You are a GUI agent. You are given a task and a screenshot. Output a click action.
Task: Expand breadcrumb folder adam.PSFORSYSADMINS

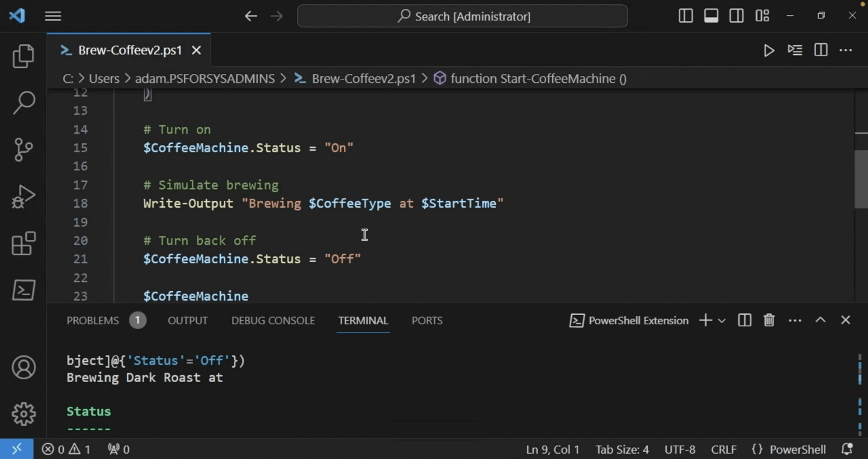[205, 79]
